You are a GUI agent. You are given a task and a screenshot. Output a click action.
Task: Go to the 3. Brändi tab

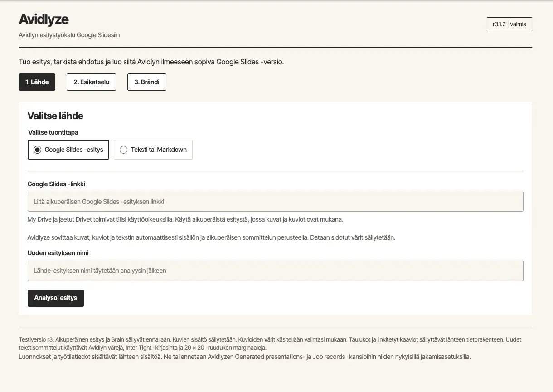pyautogui.click(x=147, y=82)
